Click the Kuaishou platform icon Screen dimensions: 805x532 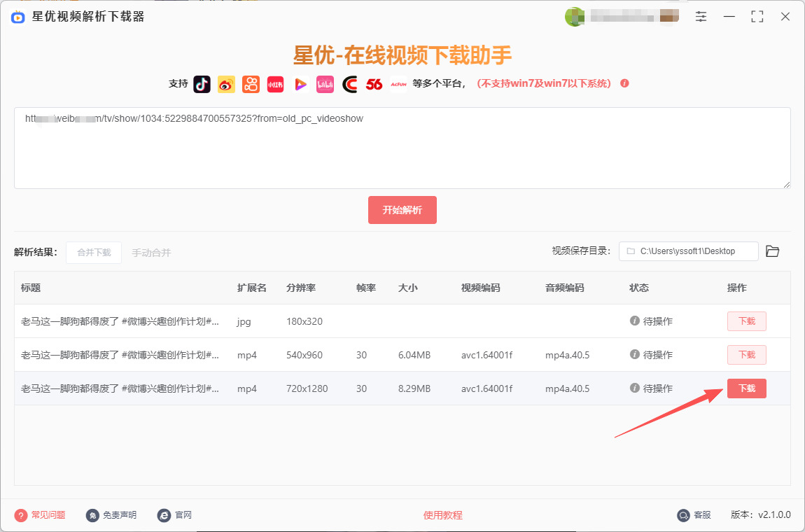coord(251,84)
